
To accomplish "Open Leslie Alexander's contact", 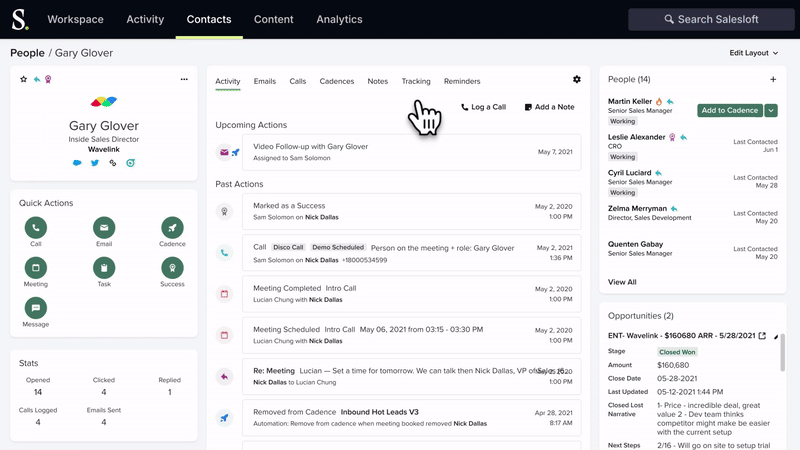I will (636, 137).
